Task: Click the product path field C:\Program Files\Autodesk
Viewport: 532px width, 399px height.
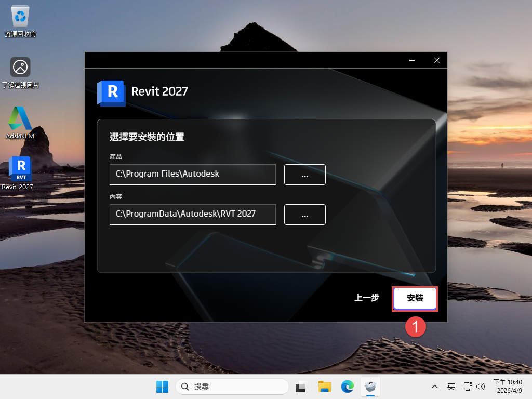Action: click(192, 175)
